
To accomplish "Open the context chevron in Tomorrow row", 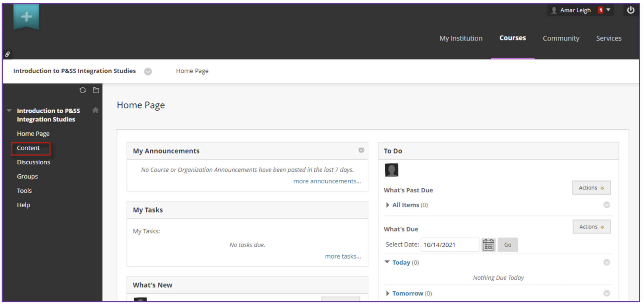I will pos(606,293).
